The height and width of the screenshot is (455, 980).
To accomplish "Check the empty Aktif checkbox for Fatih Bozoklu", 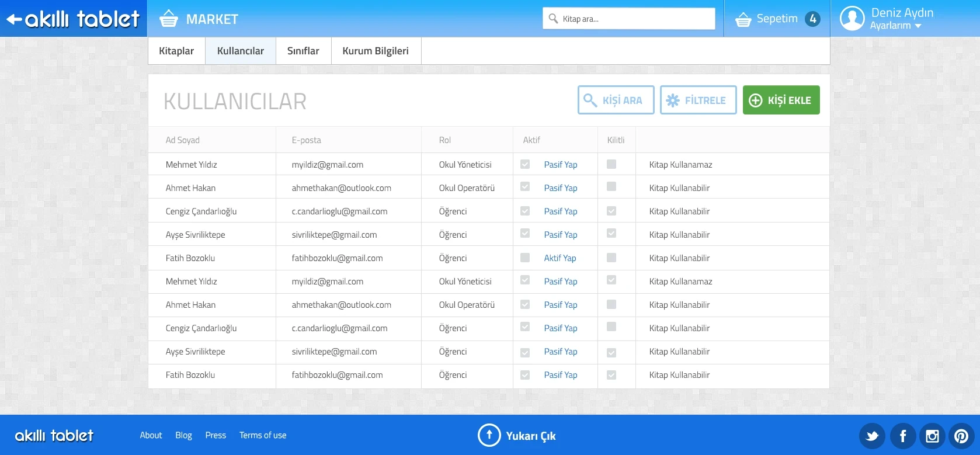I will (525, 258).
